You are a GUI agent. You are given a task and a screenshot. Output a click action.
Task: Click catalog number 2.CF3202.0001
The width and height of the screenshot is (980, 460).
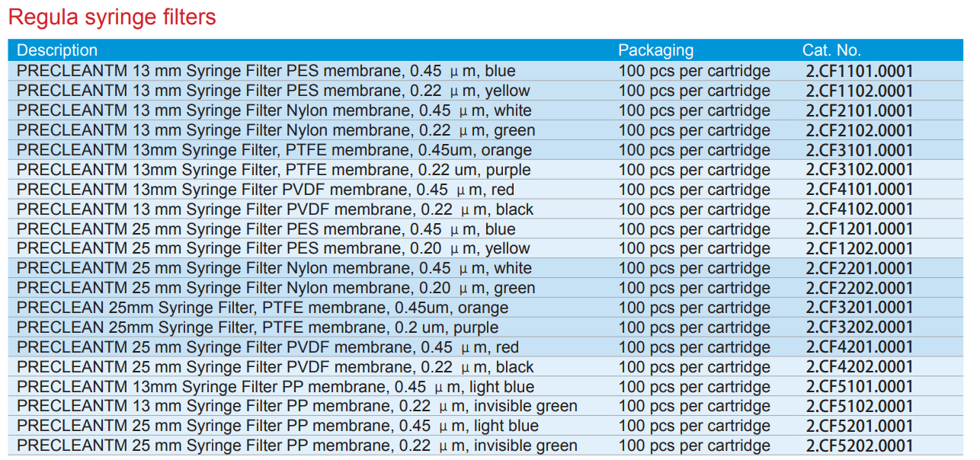pos(859,327)
